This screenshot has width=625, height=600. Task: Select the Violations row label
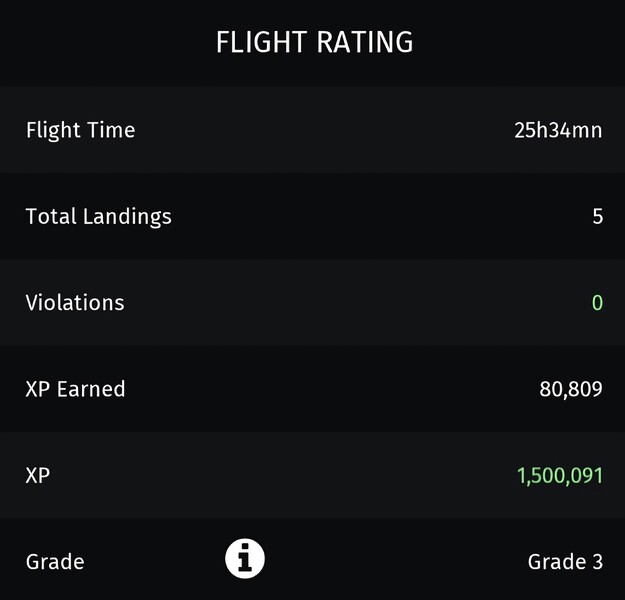pyautogui.click(x=75, y=303)
